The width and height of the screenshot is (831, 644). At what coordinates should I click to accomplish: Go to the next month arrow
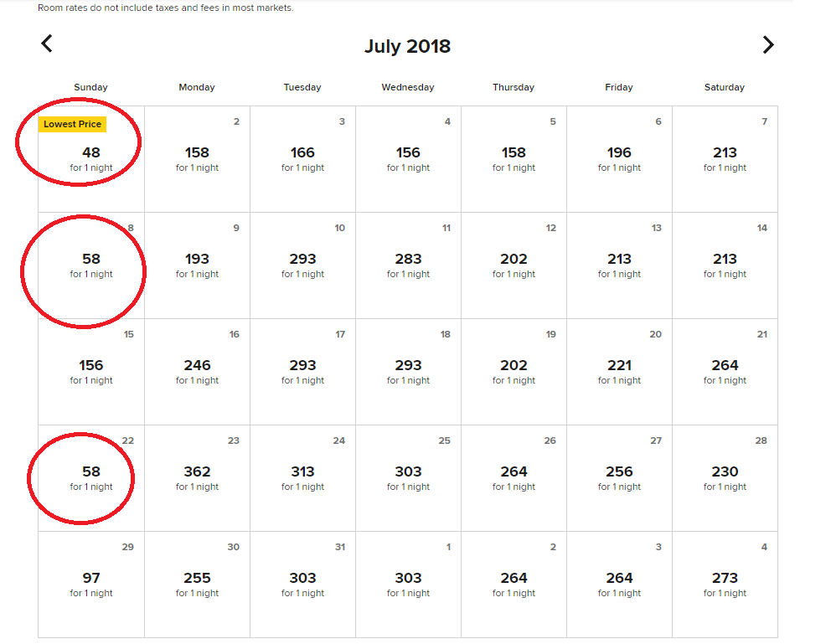(767, 45)
